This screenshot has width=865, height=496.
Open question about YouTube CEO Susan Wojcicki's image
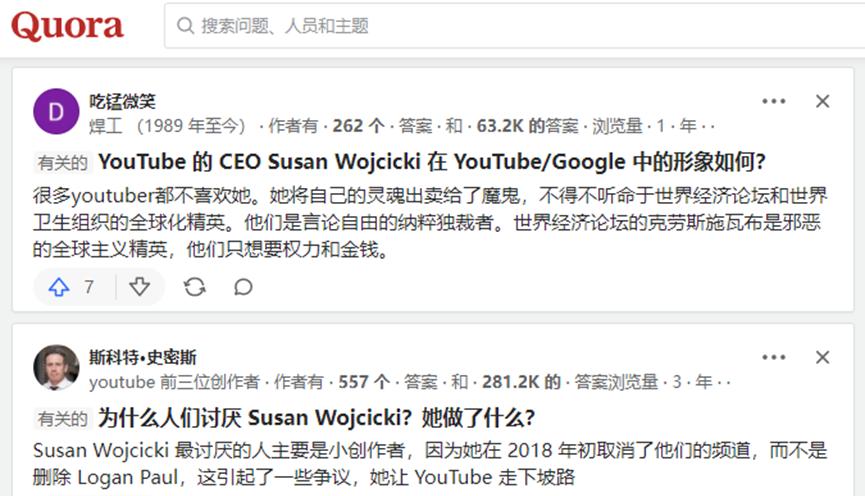[431, 162]
